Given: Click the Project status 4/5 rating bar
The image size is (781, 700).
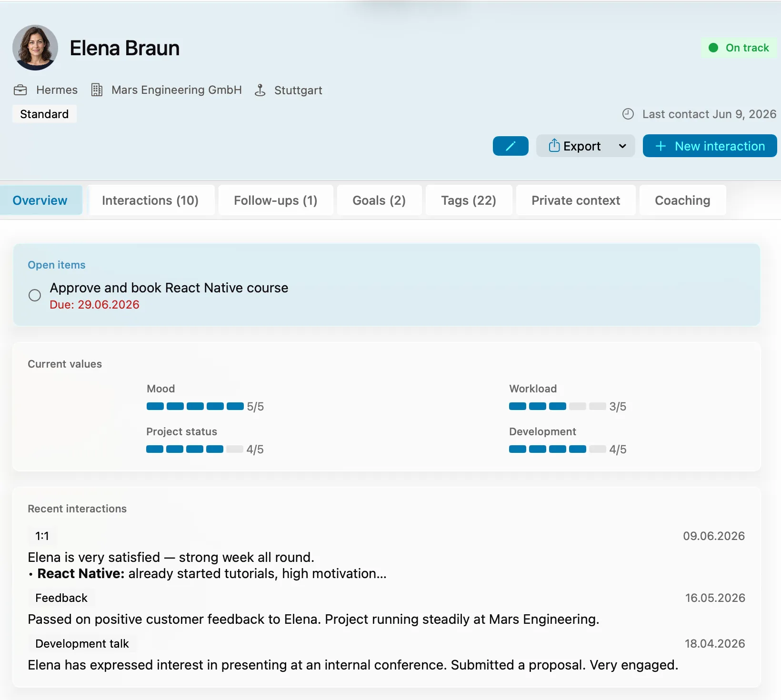Looking at the screenshot, I should tap(195, 449).
